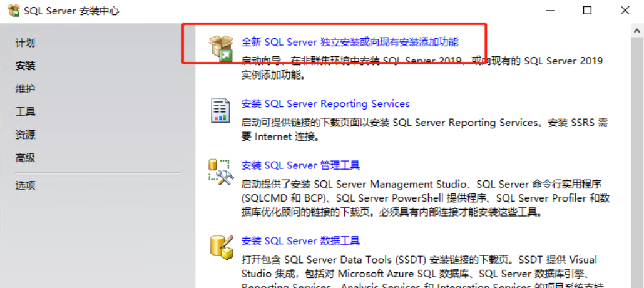The width and height of the screenshot is (644, 288).
Task: Open 选项 in the sidebar
Action: click(x=26, y=186)
